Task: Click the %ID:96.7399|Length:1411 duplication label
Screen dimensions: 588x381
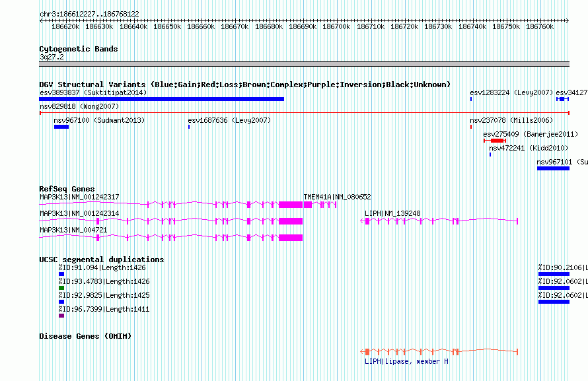Action: (104, 310)
